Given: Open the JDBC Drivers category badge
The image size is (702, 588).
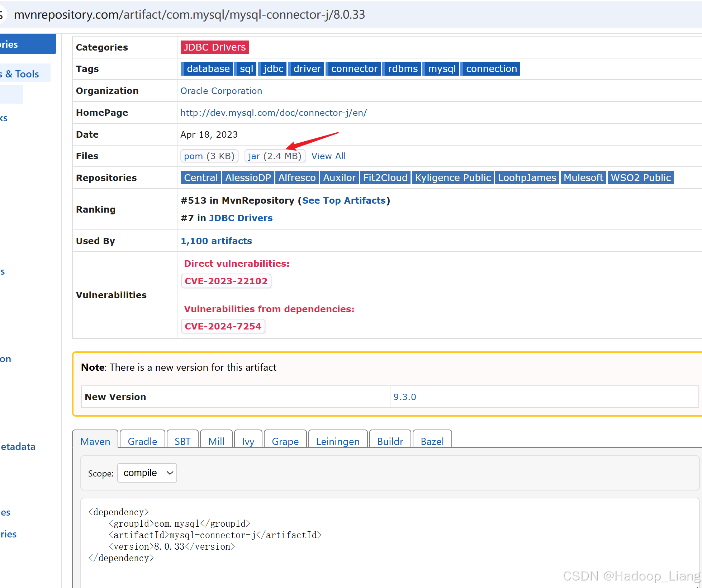Looking at the screenshot, I should (215, 47).
